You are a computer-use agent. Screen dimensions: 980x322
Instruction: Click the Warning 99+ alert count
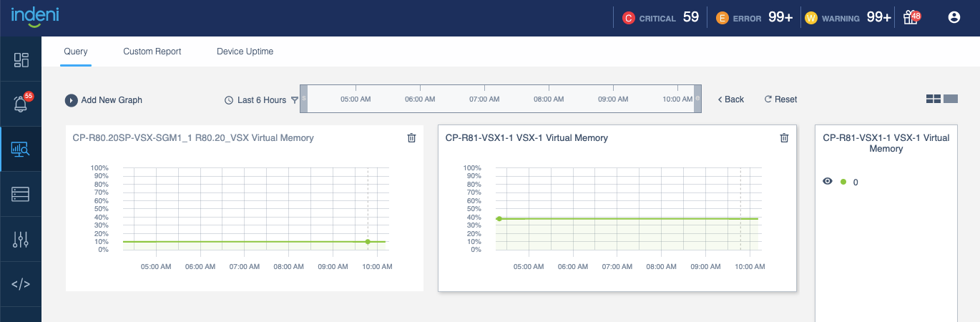click(879, 17)
